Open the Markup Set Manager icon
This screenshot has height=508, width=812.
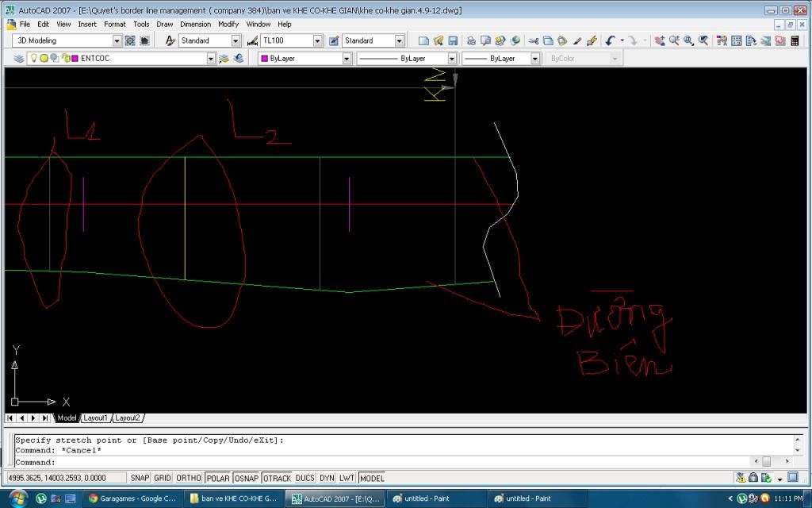(x=780, y=40)
